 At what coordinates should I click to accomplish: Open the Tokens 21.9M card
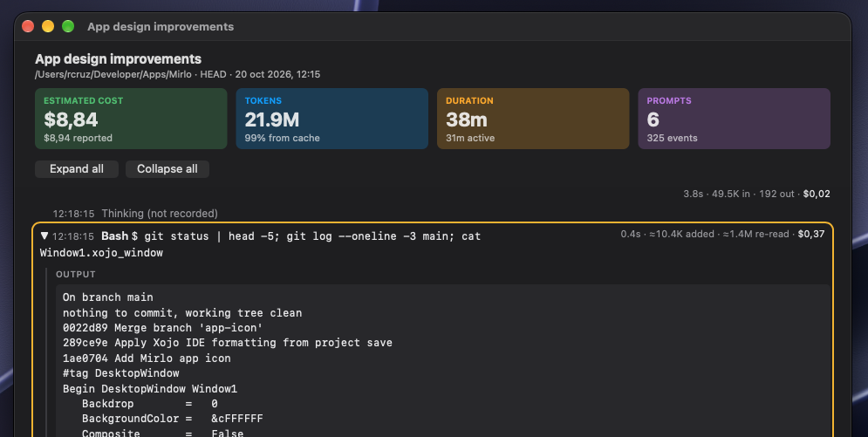point(332,119)
